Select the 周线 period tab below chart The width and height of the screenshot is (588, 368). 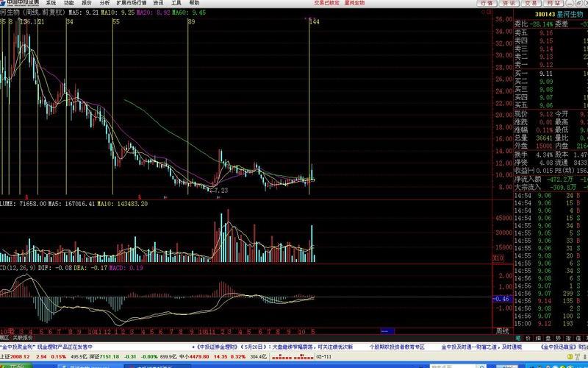(503, 331)
